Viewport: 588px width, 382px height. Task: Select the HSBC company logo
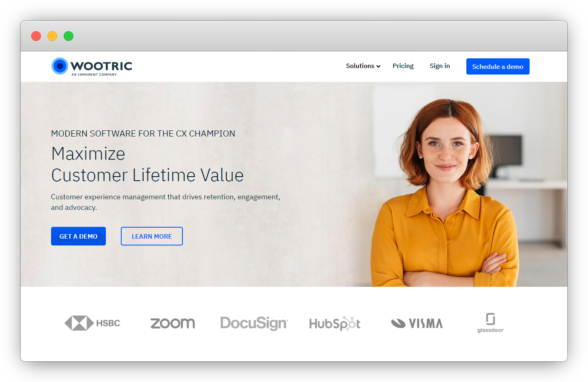[x=92, y=323]
